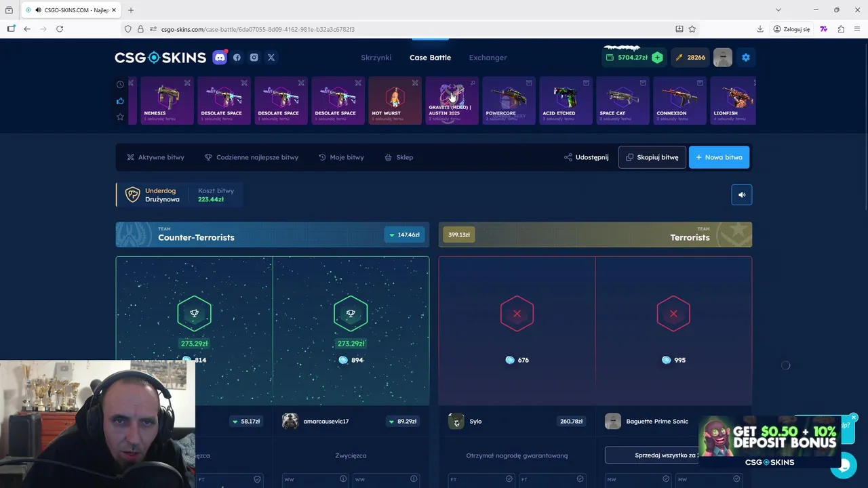
Task: Click the sound speaker button
Action: tap(742, 195)
